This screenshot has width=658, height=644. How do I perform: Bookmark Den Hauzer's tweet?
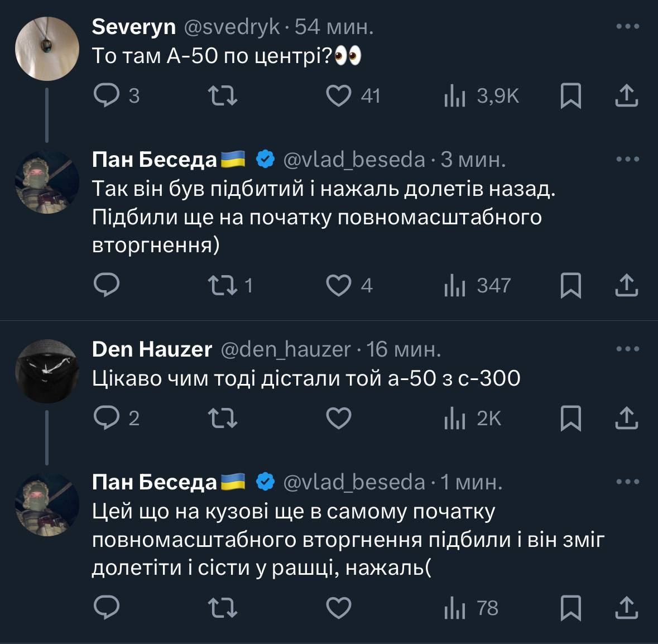[x=570, y=418]
